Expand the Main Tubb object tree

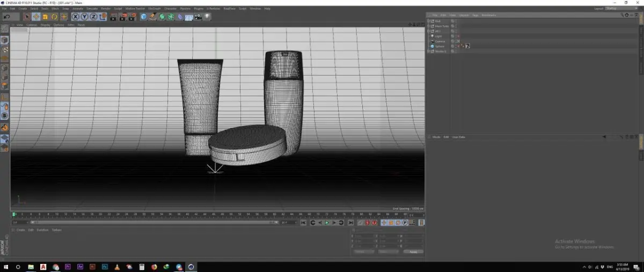(x=429, y=26)
